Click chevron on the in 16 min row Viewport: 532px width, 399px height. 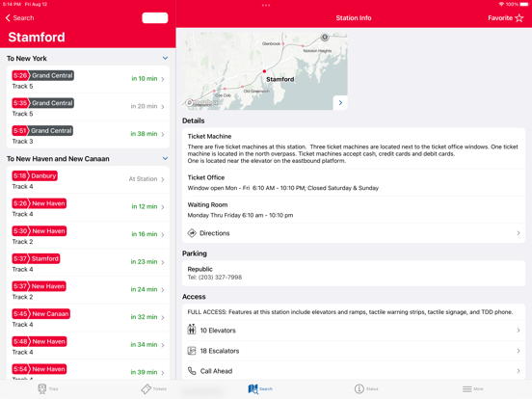[163, 234]
